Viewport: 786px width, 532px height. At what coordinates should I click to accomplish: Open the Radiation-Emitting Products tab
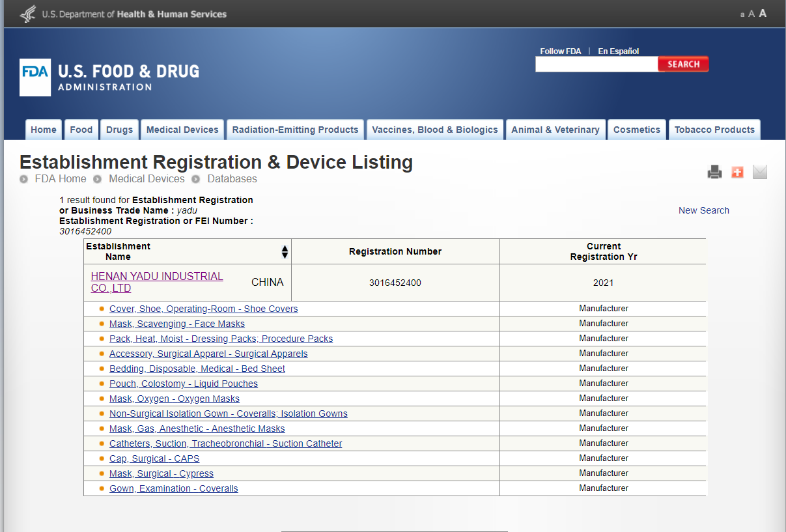pos(295,130)
